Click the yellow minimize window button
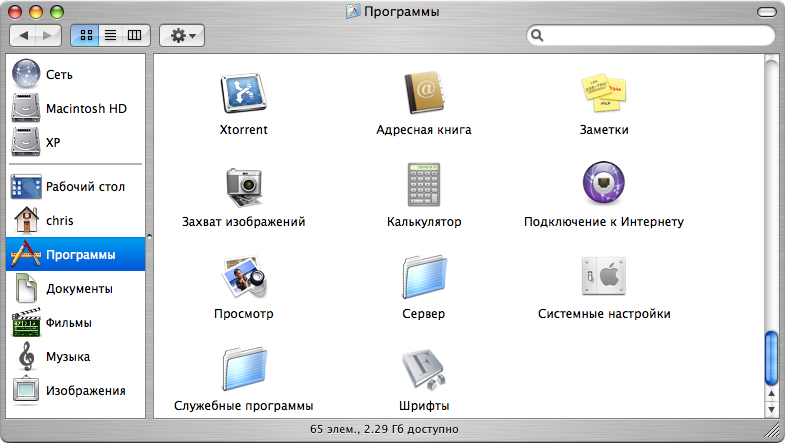The image size is (785, 443). [36, 12]
